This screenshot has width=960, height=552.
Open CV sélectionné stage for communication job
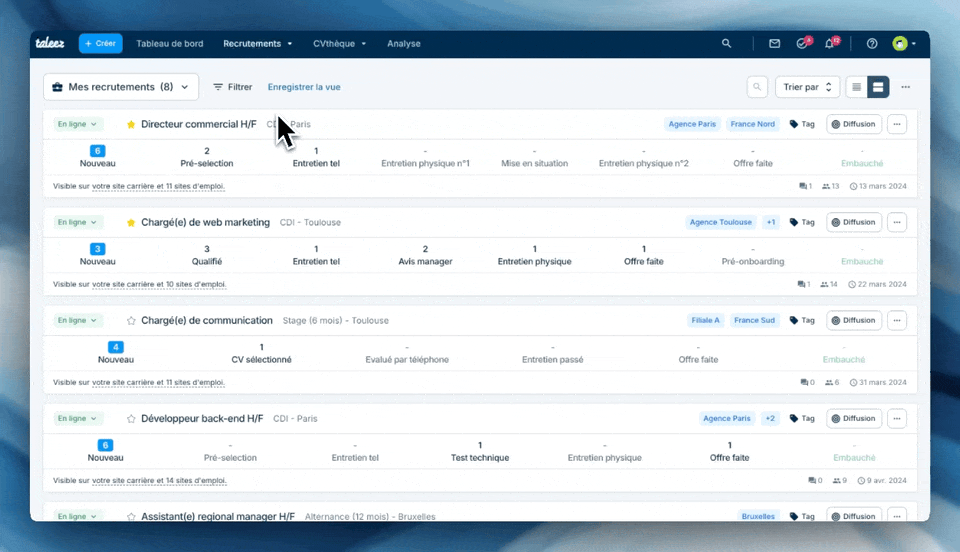pos(261,353)
